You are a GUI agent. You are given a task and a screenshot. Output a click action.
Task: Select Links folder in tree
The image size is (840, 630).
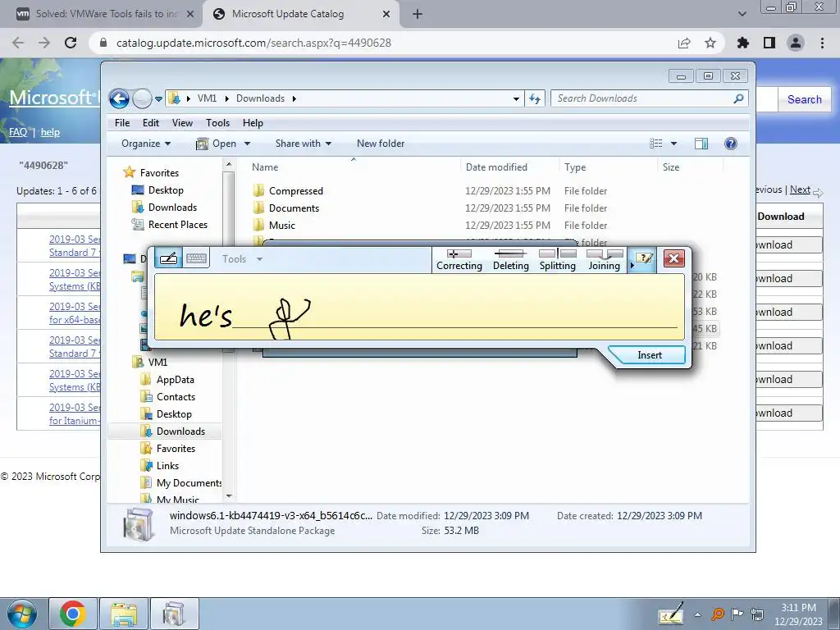pos(167,466)
